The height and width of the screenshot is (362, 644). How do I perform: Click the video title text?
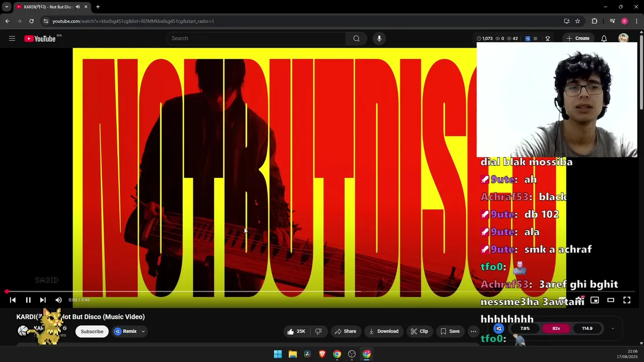(x=80, y=317)
